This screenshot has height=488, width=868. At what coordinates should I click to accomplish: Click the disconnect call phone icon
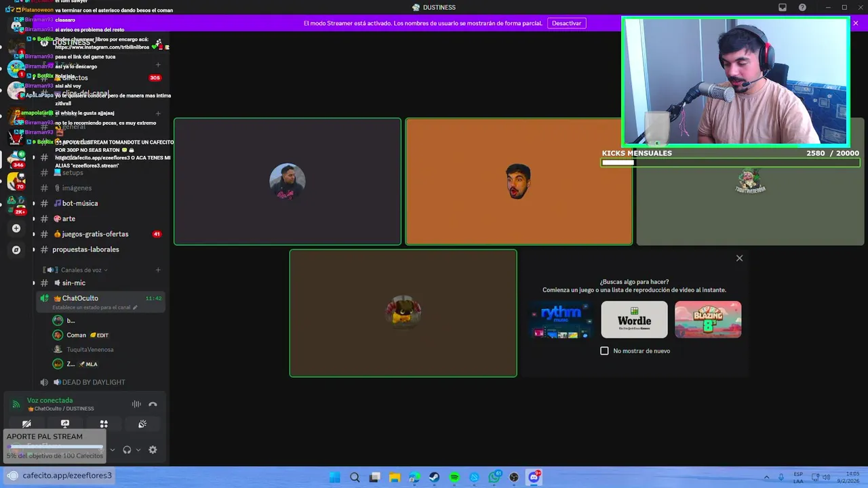pos(153,404)
